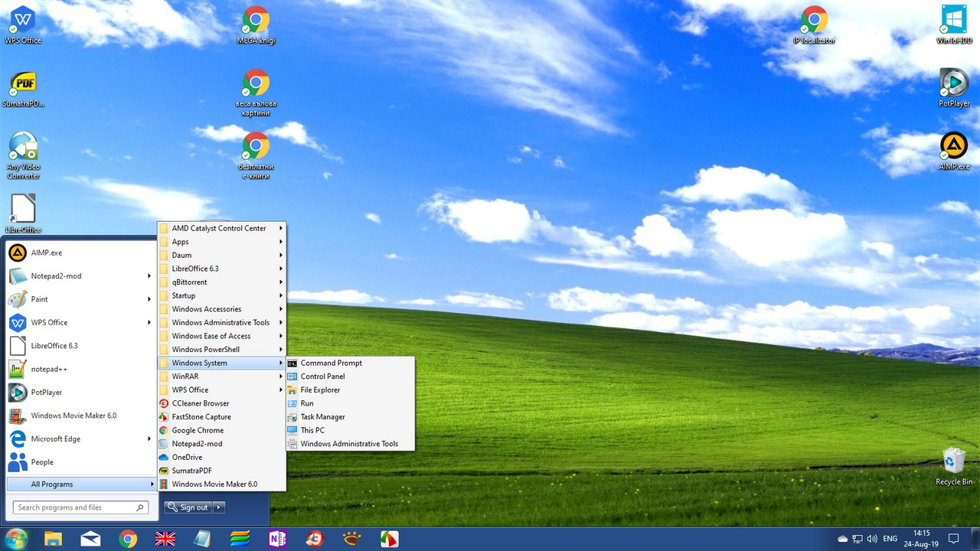
Task: Expand the Daum programs folder
Action: pyautogui.click(x=221, y=255)
